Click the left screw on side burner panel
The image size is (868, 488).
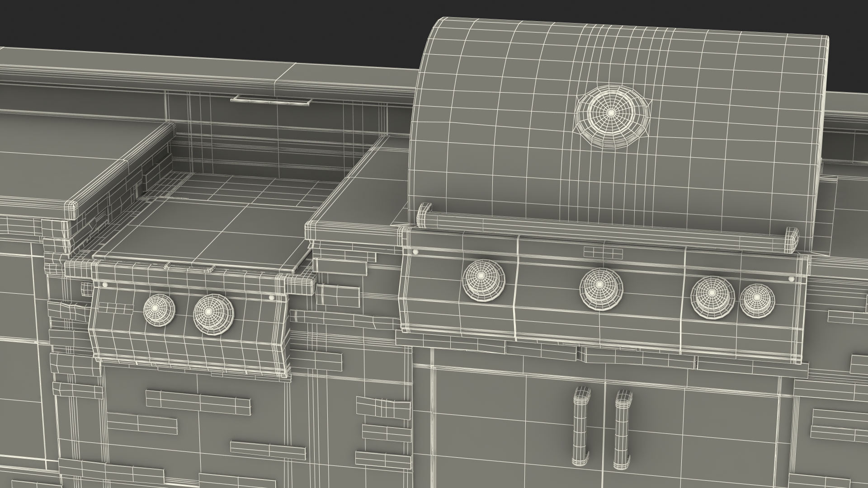pyautogui.click(x=105, y=285)
